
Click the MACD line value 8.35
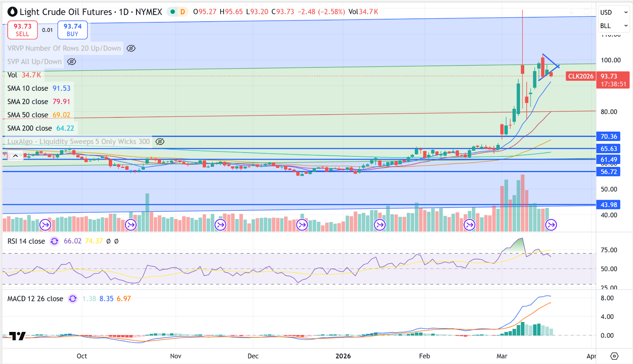(106, 299)
